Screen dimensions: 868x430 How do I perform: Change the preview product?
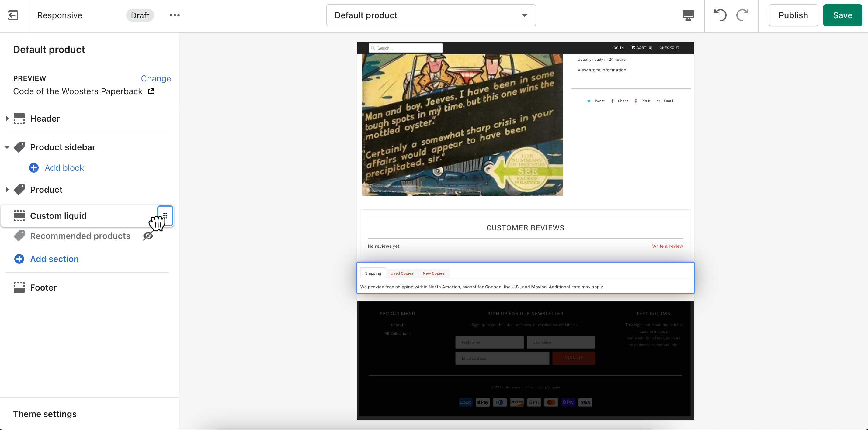156,78
